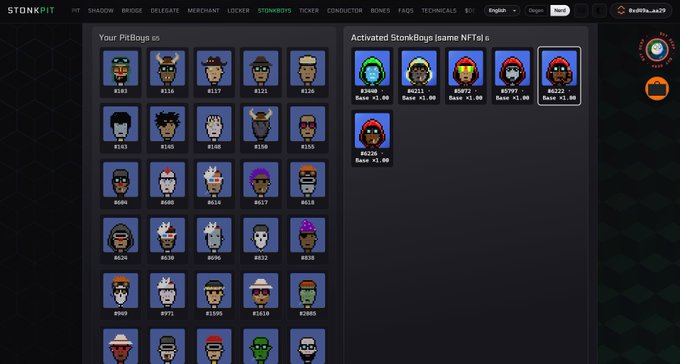Select PitBoy #121 with brown fedora
680x364 pixels.
point(261,72)
